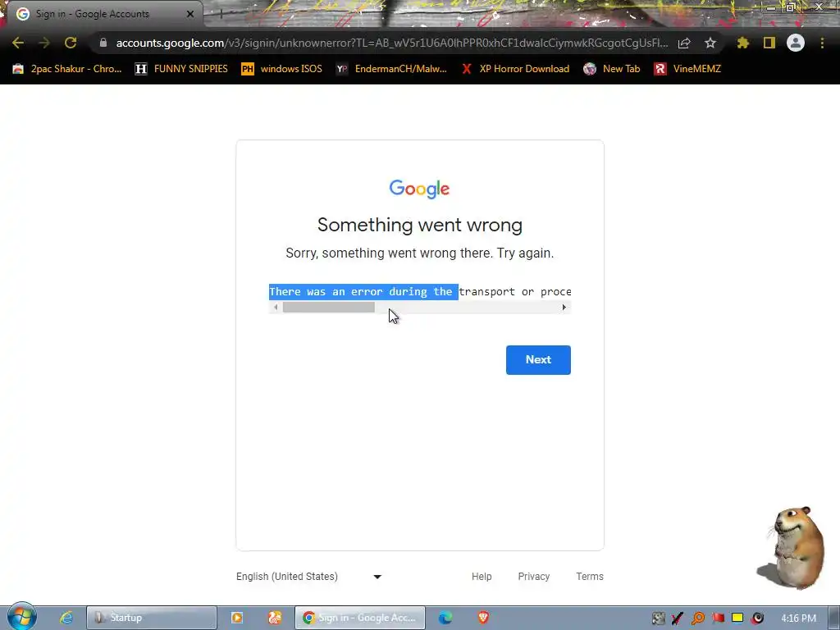
Task: Open the media player taskbar icon
Action: coord(237,618)
